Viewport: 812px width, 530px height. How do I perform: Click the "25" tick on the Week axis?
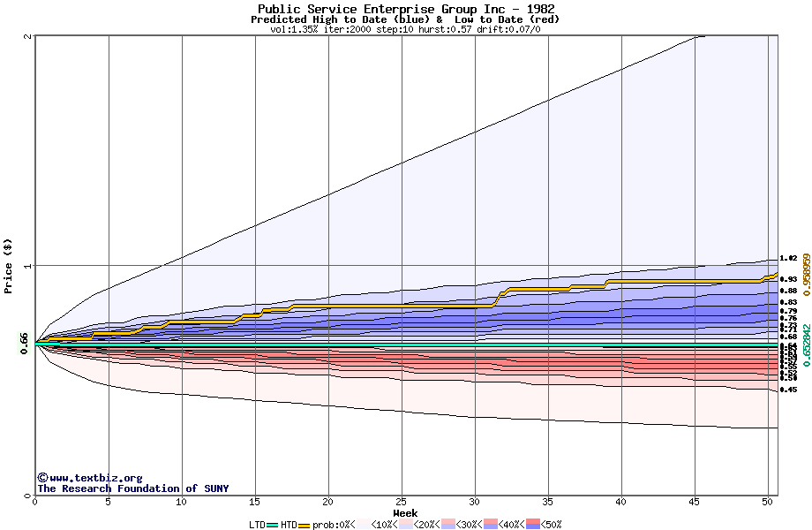tap(402, 502)
